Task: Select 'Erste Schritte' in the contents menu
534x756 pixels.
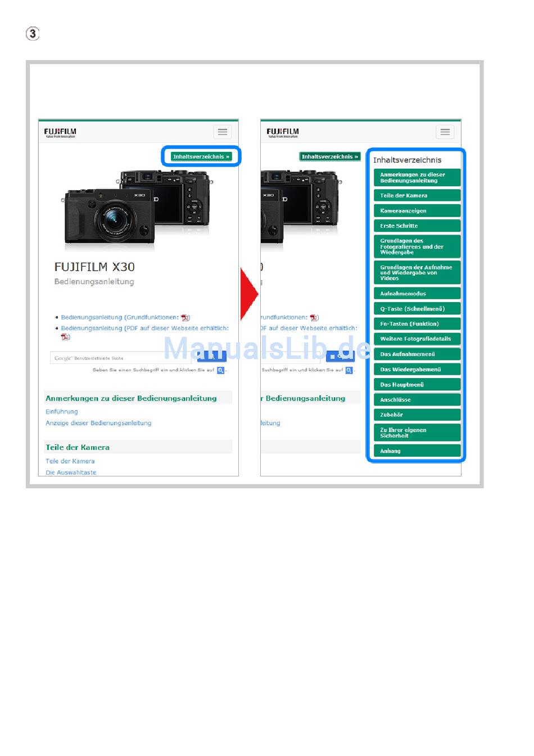Action: 417,226
